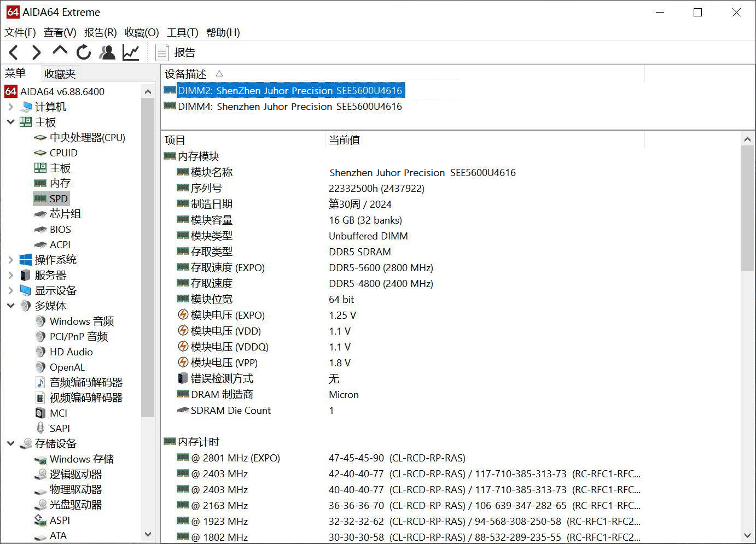Expand the 显示设备 tree node

[10, 290]
